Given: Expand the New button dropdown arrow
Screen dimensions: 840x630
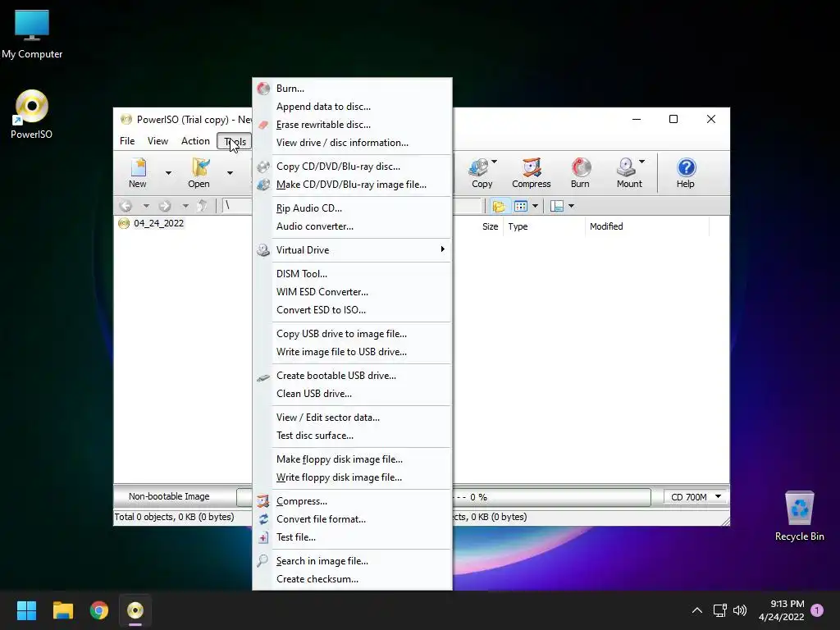Looking at the screenshot, I should pyautogui.click(x=168, y=173).
